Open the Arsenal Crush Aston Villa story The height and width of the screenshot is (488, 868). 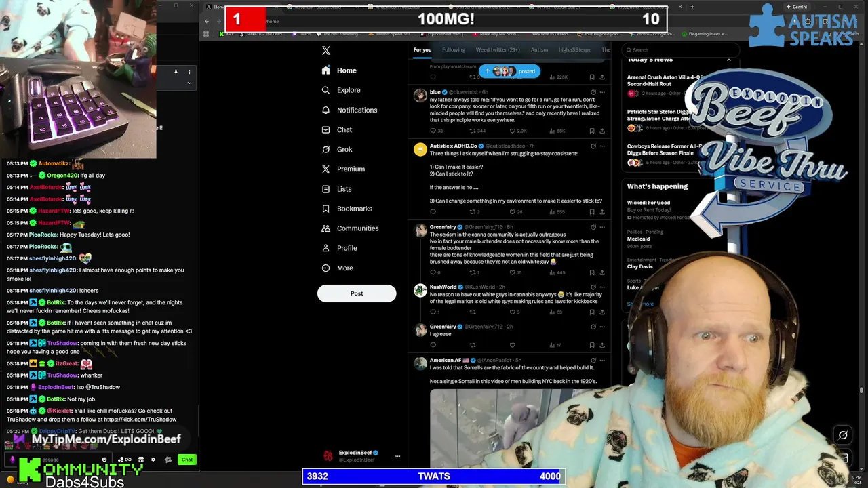[665, 81]
